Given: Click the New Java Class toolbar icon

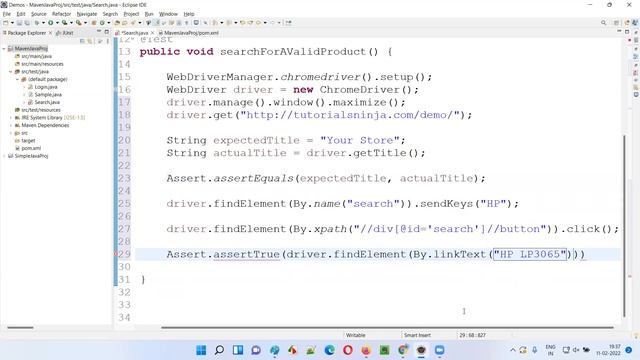Looking at the screenshot, I should (x=102, y=23).
